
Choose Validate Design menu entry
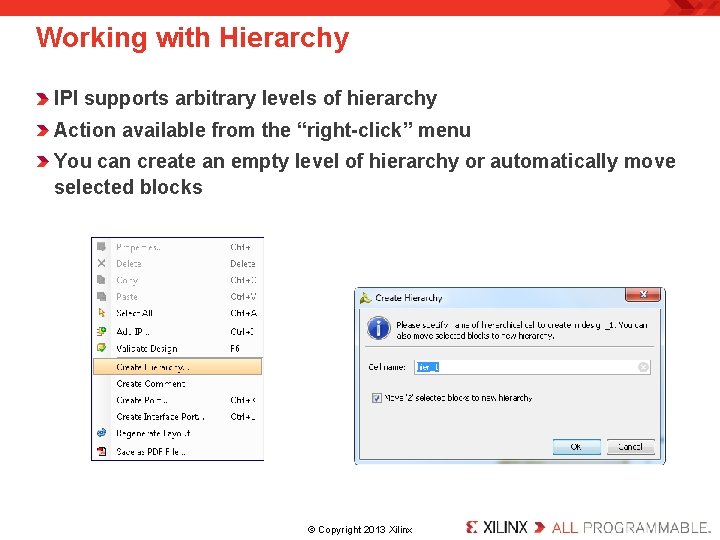[178, 349]
